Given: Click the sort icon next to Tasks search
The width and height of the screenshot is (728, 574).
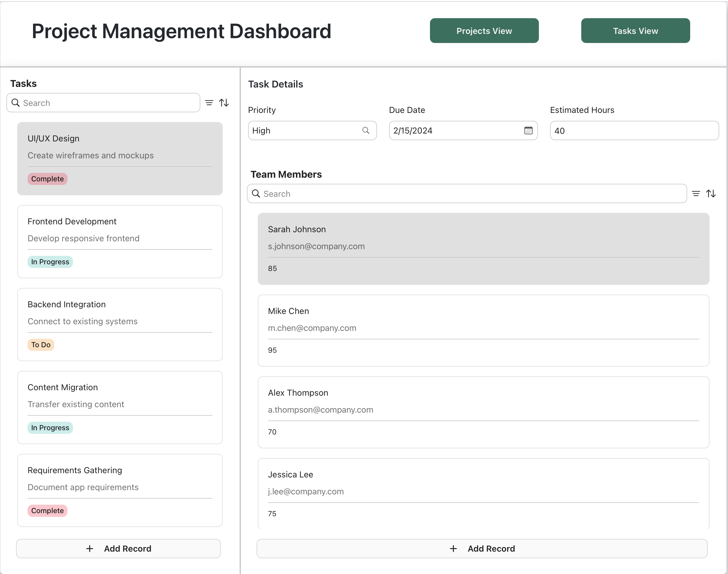Looking at the screenshot, I should 224,103.
